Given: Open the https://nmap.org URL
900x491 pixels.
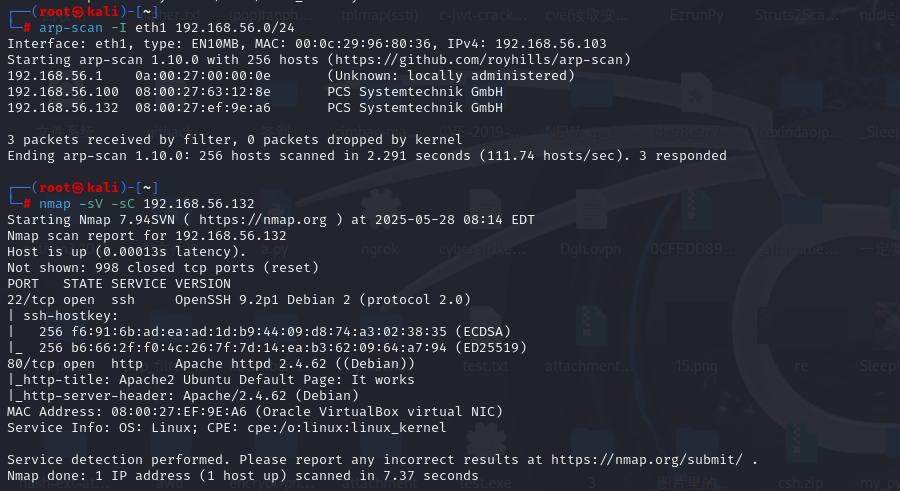Looking at the screenshot, I should (262, 220).
